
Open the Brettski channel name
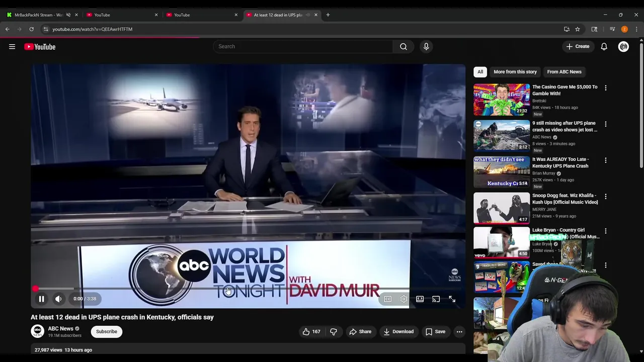point(539,101)
